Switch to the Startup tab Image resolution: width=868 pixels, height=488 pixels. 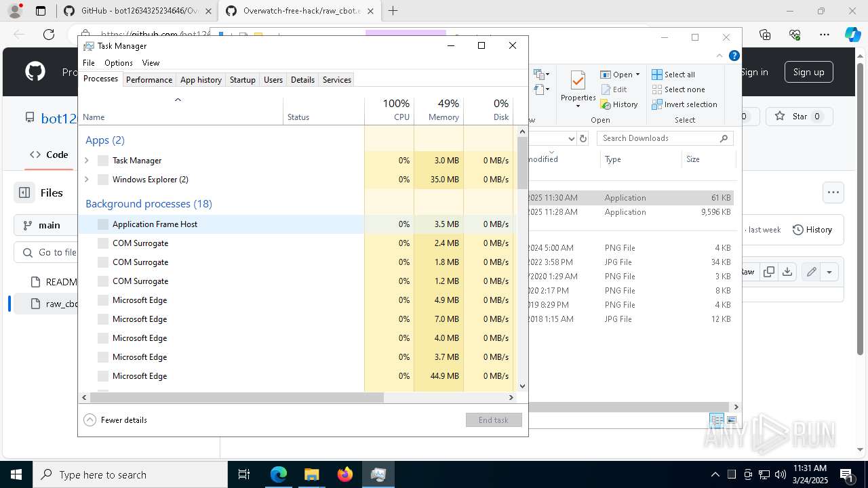[x=242, y=79]
